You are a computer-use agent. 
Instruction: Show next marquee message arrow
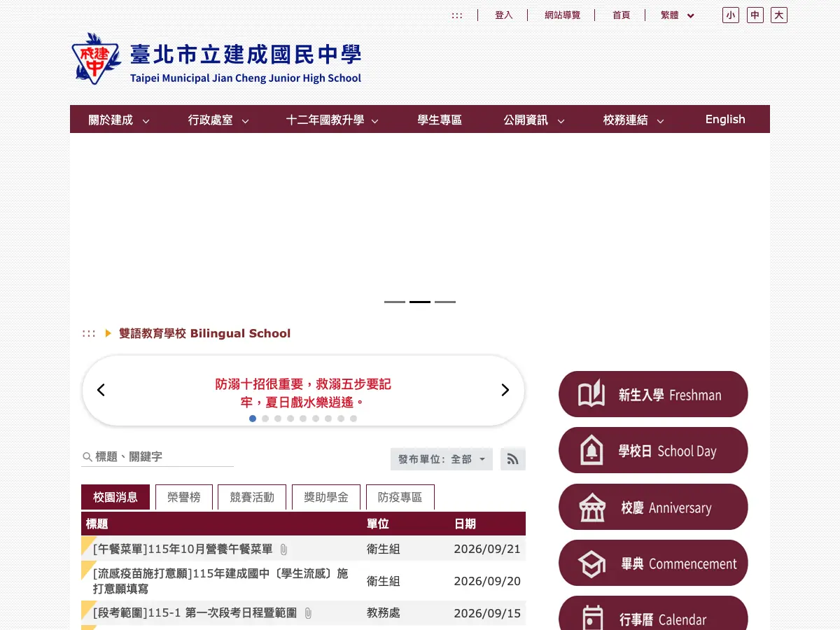505,390
